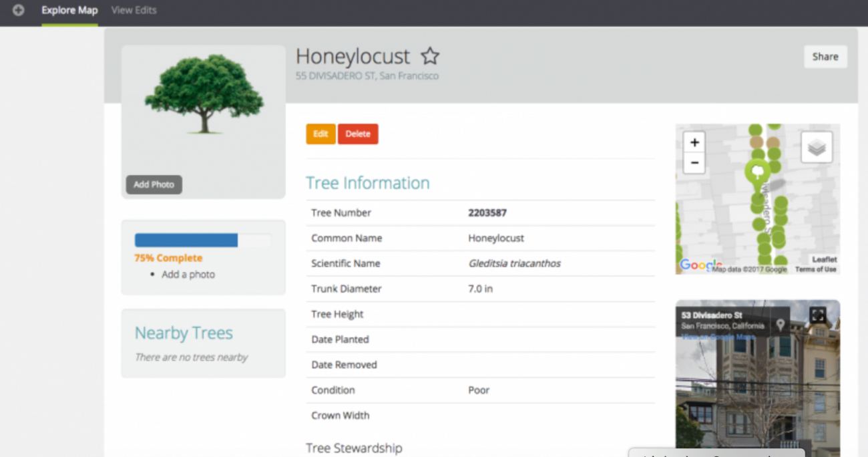Click the plus icon in top bar
The width and height of the screenshot is (868, 457).
point(18,11)
